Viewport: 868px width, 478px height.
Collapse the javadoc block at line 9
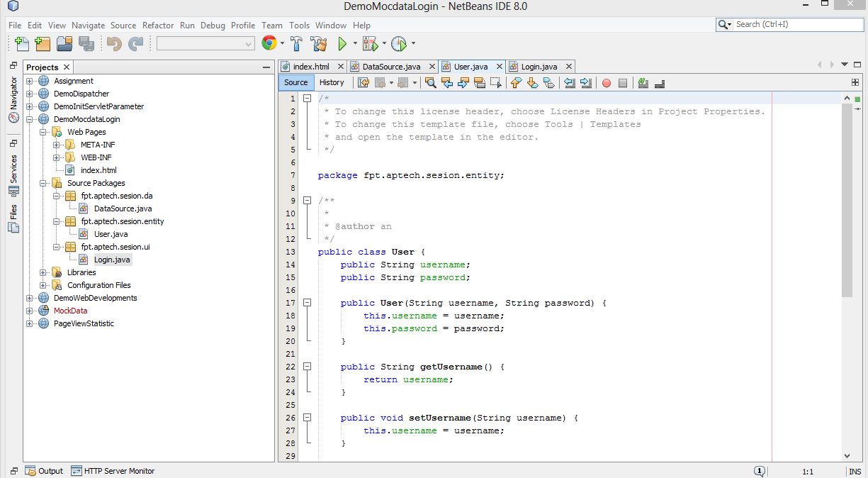pos(307,201)
